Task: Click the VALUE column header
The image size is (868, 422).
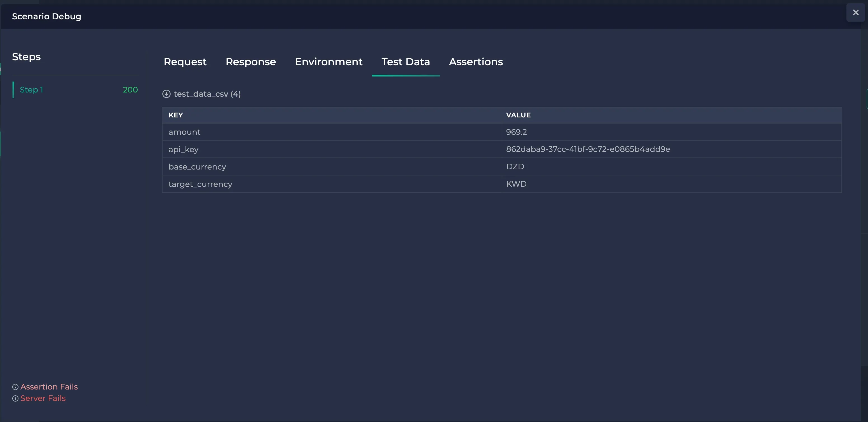Action: [518, 115]
